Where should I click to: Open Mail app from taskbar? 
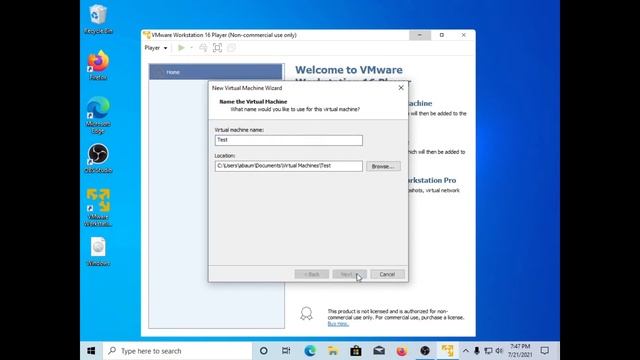pyautogui.click(x=379, y=351)
